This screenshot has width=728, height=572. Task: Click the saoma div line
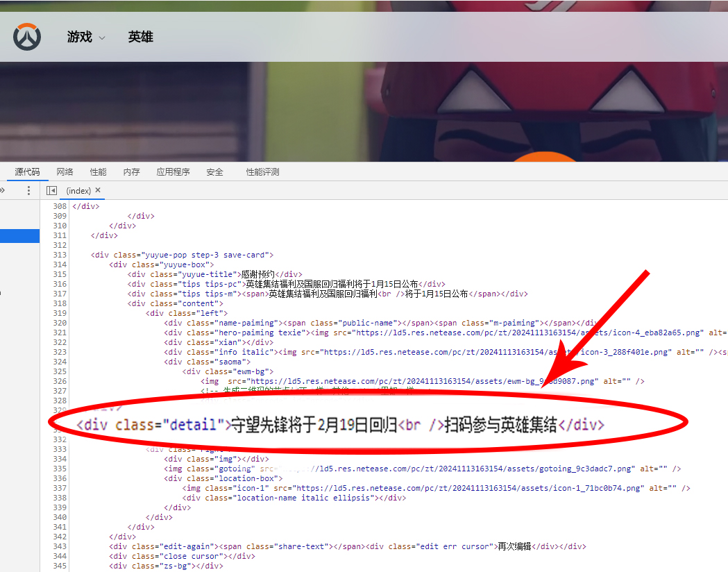tap(207, 362)
